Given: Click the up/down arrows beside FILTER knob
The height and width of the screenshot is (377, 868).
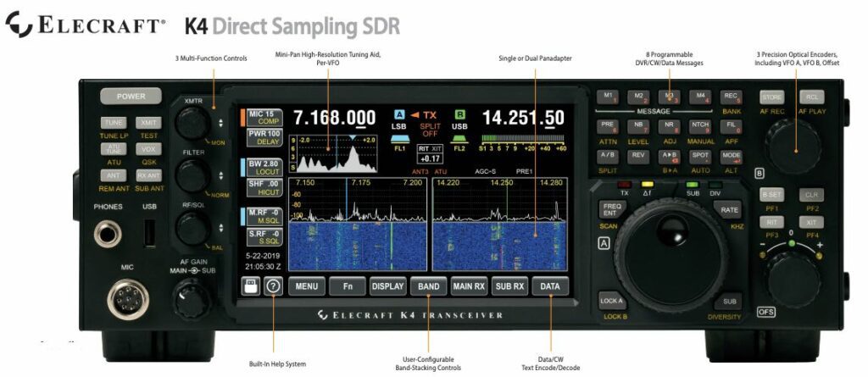Looking at the screenshot, I should pyautogui.click(x=221, y=175).
